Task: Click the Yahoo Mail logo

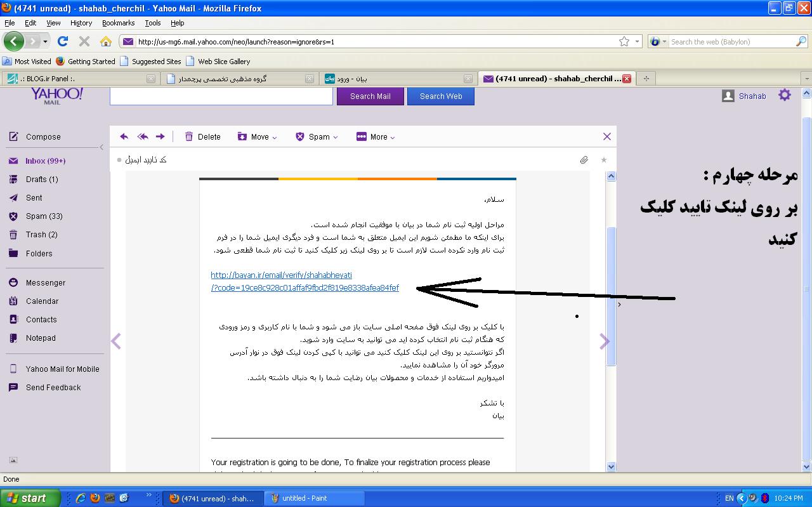Action: tap(57, 96)
